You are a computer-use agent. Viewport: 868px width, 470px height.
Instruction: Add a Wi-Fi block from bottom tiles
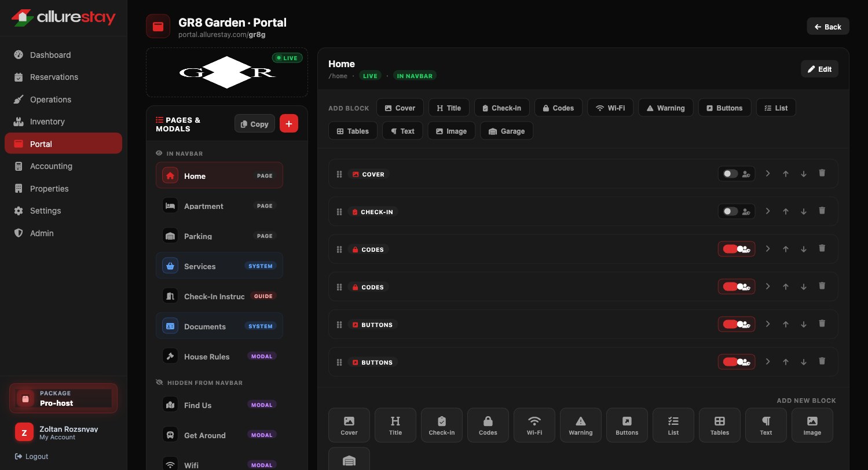point(534,425)
